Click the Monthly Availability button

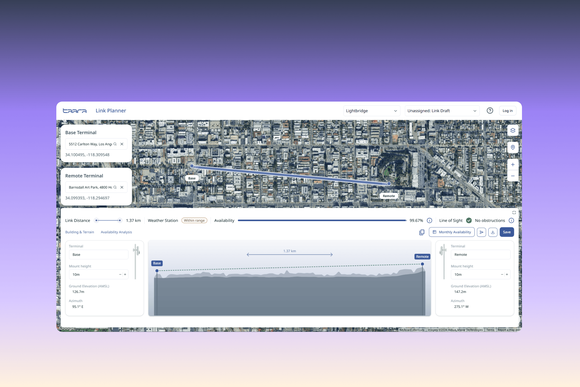click(x=452, y=232)
